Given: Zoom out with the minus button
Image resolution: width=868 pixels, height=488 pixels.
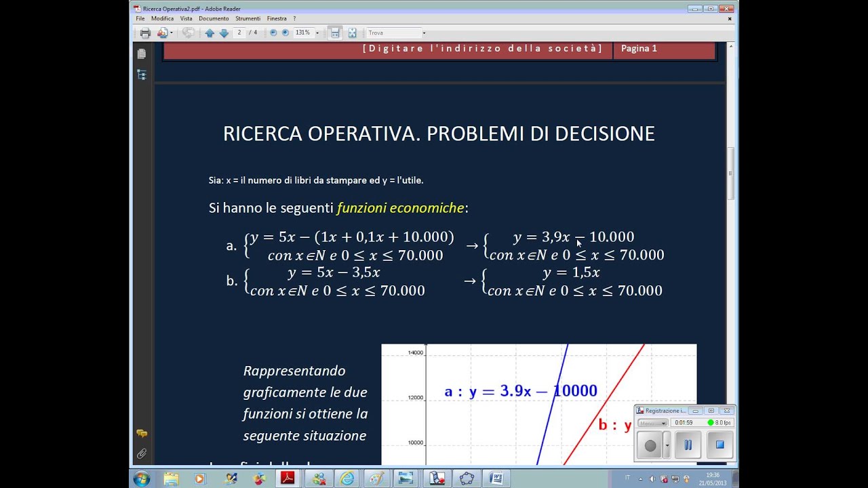Looking at the screenshot, I should [x=273, y=33].
